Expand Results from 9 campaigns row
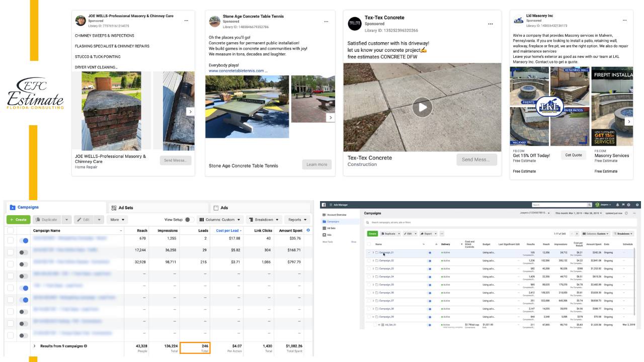Image resolution: width=644 pixels, height=362 pixels. coord(35,346)
